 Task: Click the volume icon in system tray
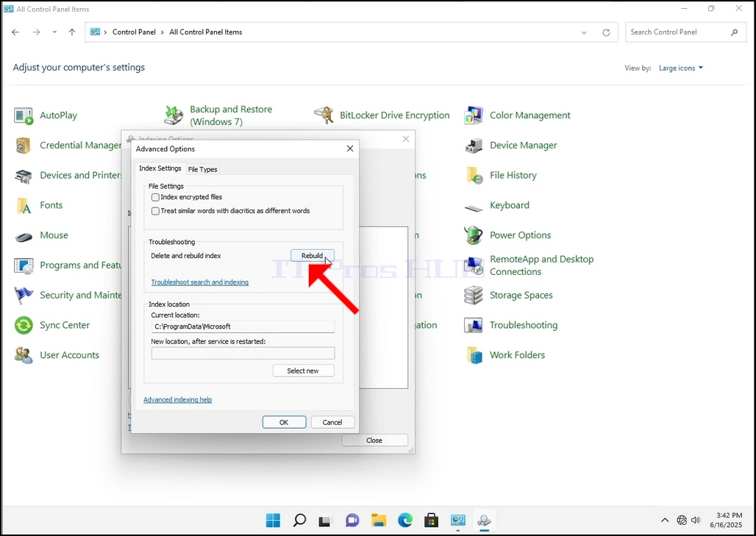[695, 520]
